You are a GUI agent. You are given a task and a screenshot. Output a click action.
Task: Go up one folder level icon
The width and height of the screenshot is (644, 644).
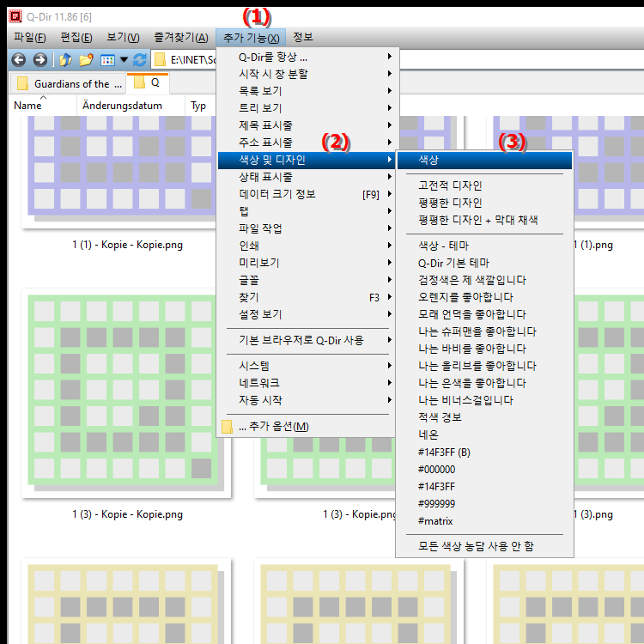(65, 60)
